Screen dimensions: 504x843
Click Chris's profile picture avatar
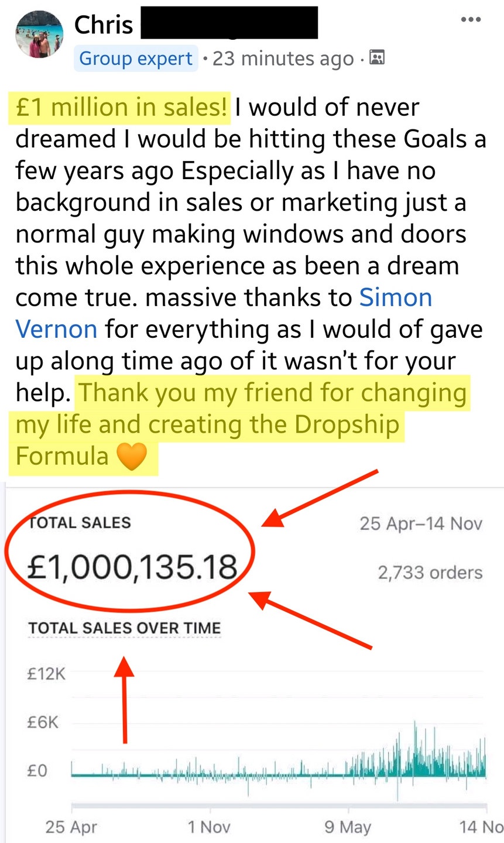[x=39, y=35]
